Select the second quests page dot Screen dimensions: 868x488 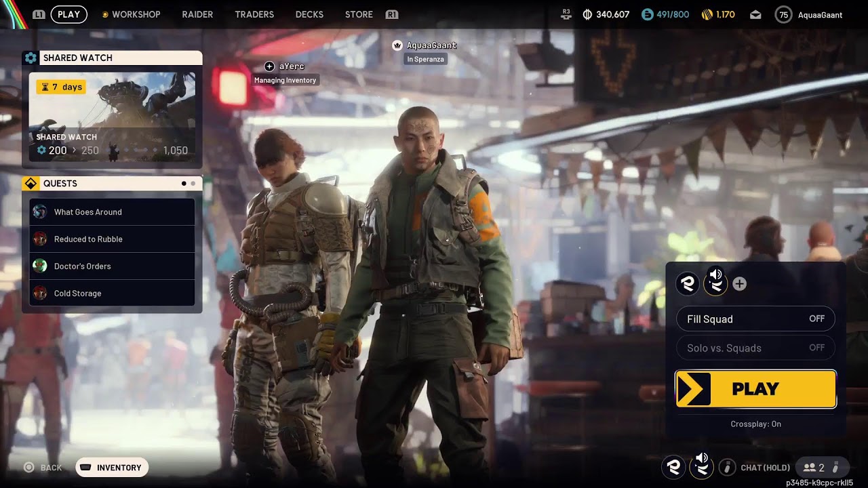[193, 184]
